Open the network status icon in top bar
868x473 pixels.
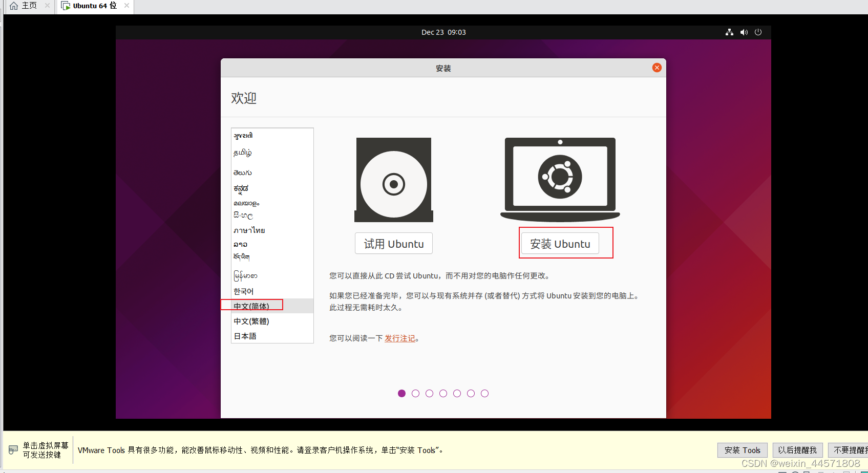pos(729,32)
